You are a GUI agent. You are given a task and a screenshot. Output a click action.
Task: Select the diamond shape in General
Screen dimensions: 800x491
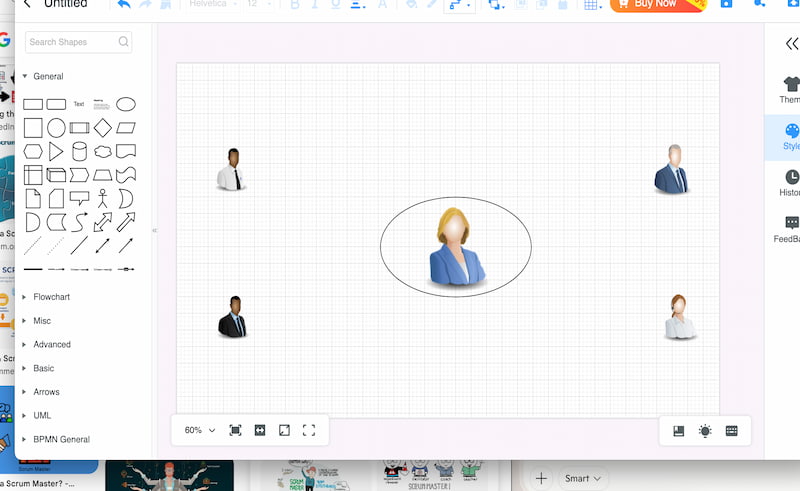(103, 128)
